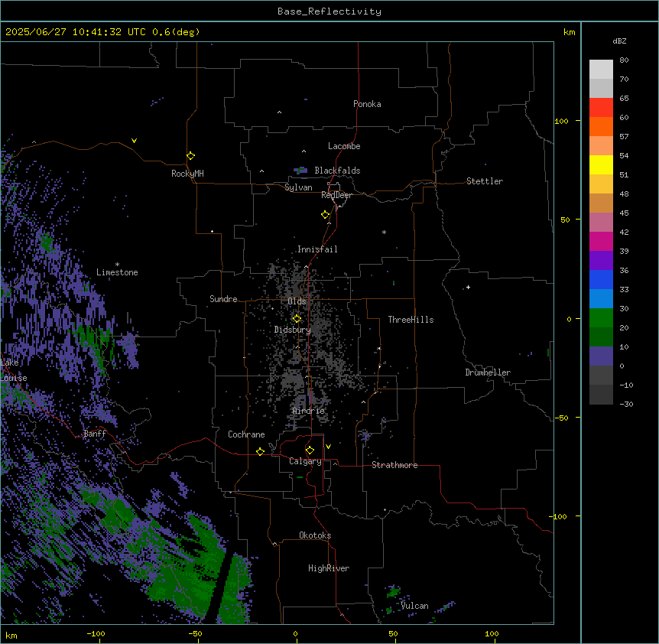Viewport: 659px width, 644px height.
Task: Click the 54 dBZ yellow swatch
Action: coord(601,164)
